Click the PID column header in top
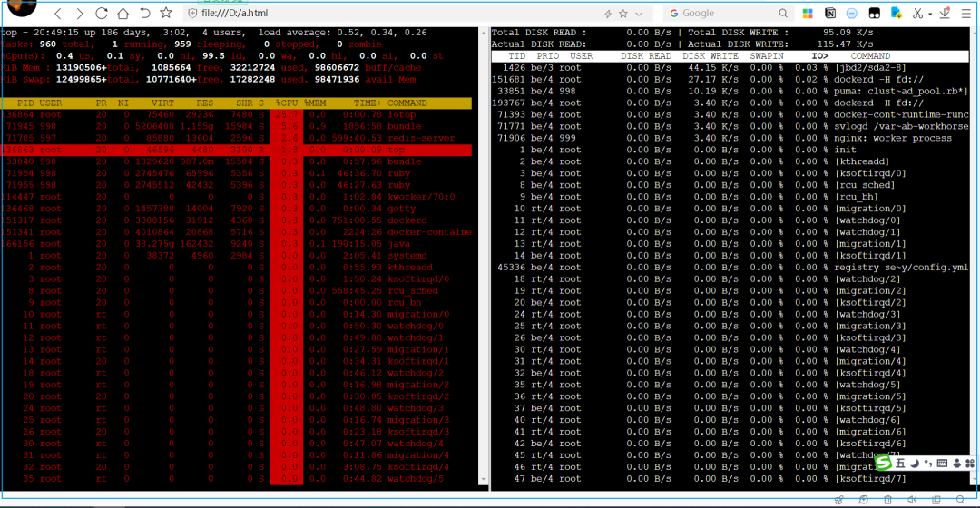 25,103
